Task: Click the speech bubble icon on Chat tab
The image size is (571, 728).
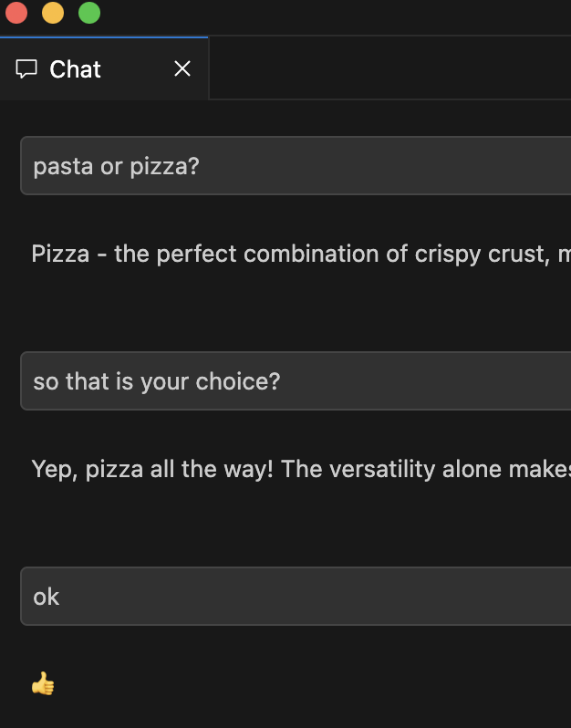Action: pos(27,69)
